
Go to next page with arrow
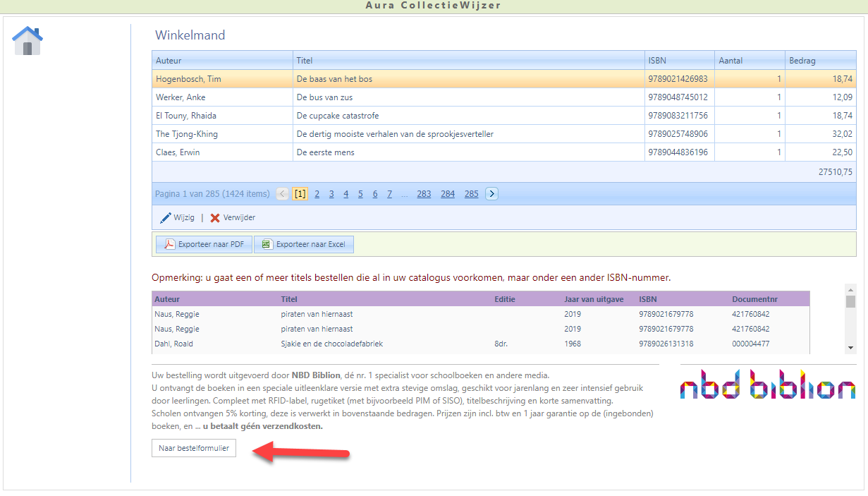(x=491, y=194)
